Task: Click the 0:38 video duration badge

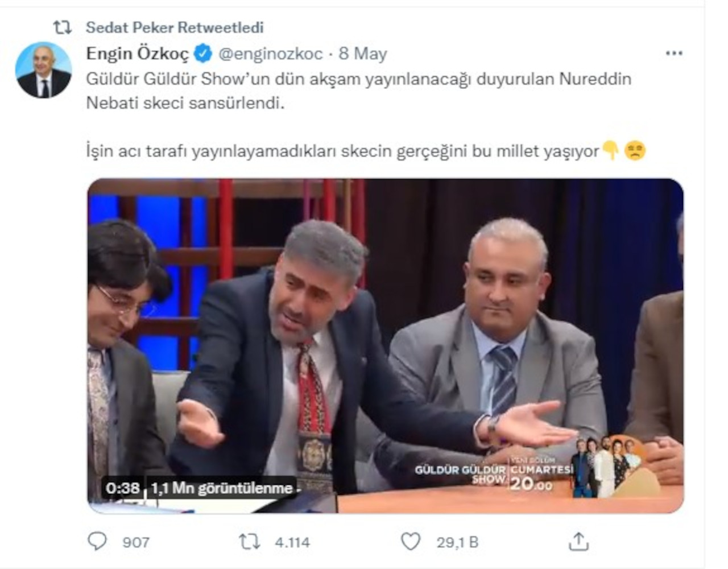Action: (123, 488)
